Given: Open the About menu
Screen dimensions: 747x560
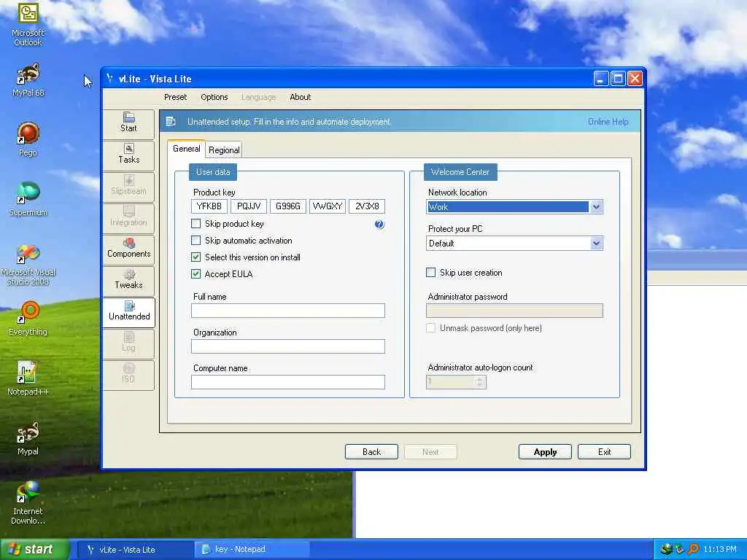Looking at the screenshot, I should pyautogui.click(x=300, y=97).
